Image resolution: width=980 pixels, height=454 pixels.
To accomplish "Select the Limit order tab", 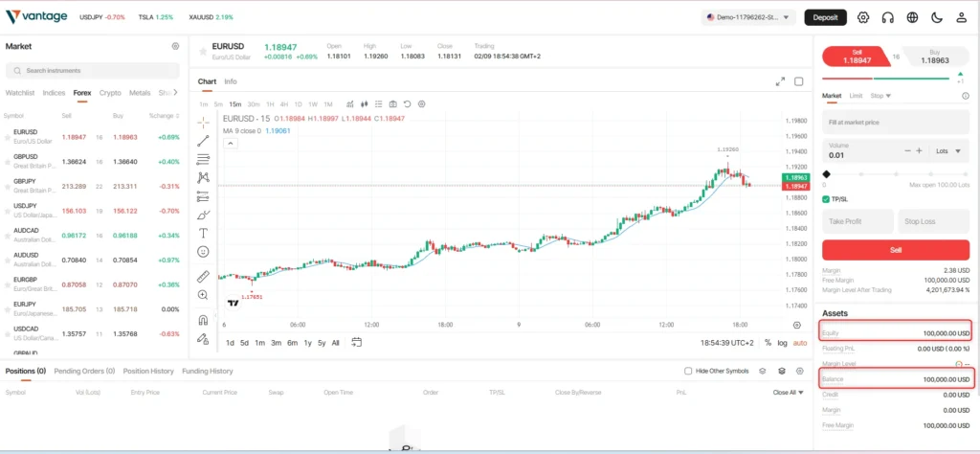I will pos(856,96).
